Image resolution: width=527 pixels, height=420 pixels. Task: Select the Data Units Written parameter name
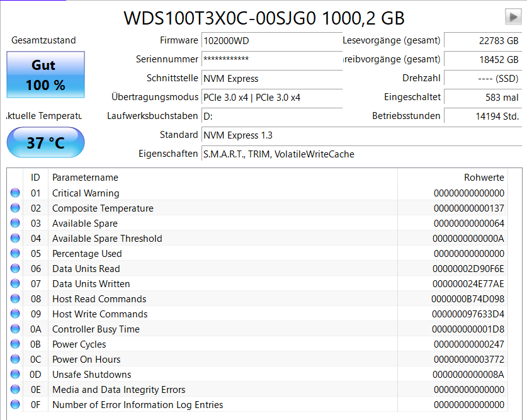pos(91,284)
